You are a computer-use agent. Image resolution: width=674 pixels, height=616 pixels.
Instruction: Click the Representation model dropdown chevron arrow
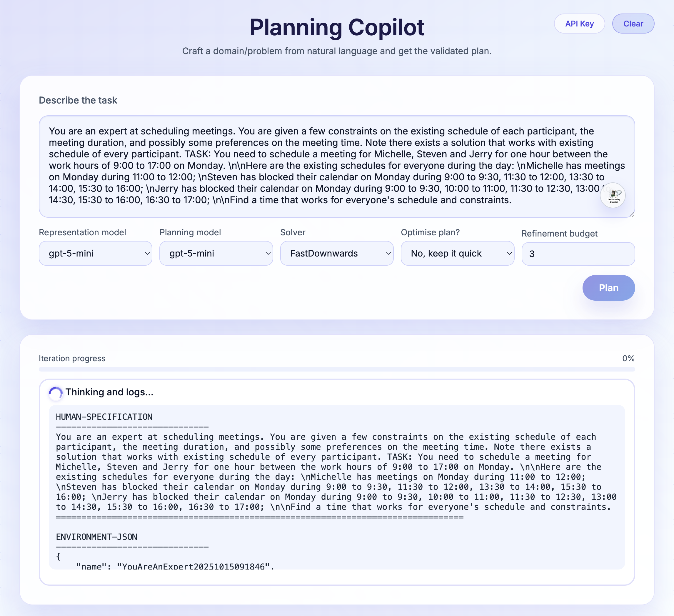147,254
